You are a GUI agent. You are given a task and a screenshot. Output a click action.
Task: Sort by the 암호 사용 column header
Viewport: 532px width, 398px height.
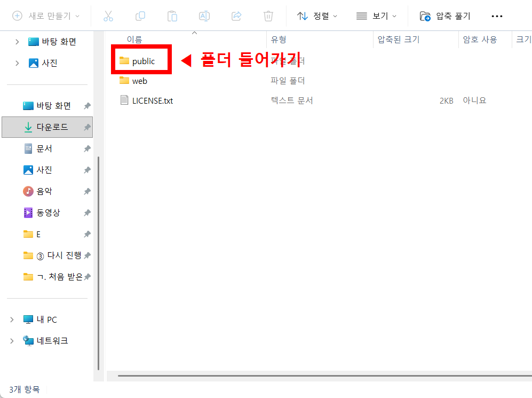click(x=480, y=40)
